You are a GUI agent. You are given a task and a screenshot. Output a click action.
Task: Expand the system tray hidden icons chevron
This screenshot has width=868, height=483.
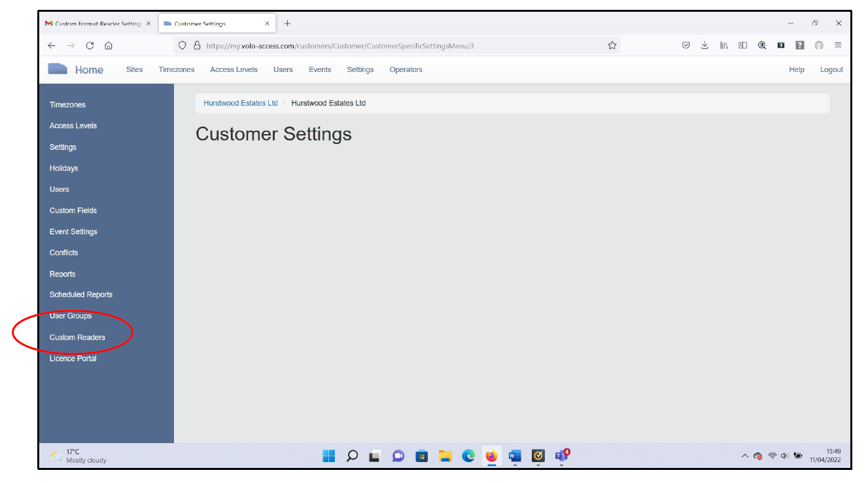coord(744,456)
